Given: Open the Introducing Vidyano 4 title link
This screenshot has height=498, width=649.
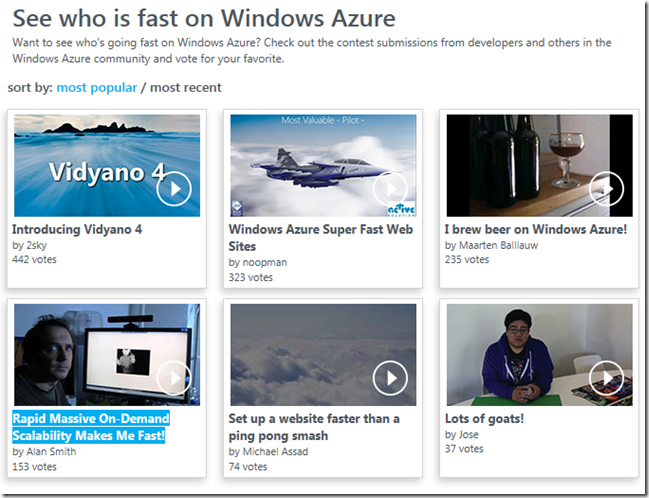Looking at the screenshot, I should pyautogui.click(x=77, y=229).
